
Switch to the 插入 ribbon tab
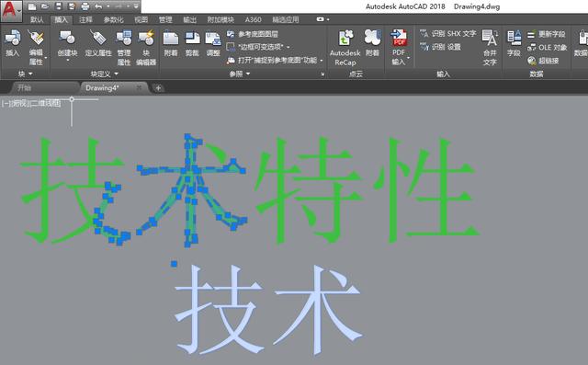61,19
